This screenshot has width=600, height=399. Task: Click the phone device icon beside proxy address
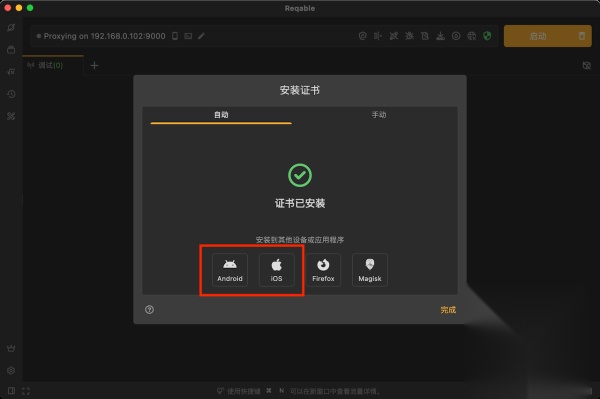click(175, 36)
